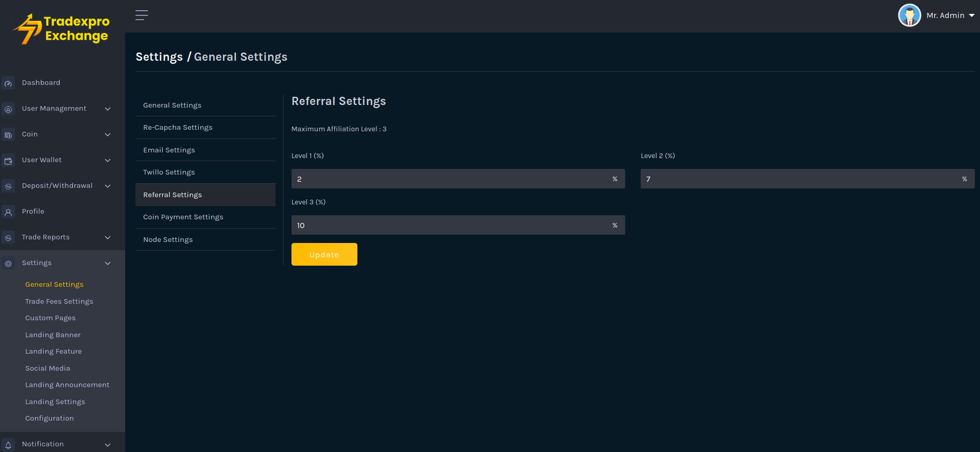This screenshot has width=980, height=452.
Task: Click the Coin sidebar icon
Action: (x=8, y=135)
